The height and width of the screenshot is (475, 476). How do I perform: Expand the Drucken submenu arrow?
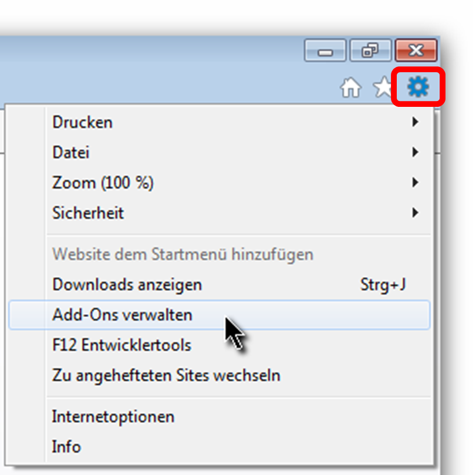415,122
